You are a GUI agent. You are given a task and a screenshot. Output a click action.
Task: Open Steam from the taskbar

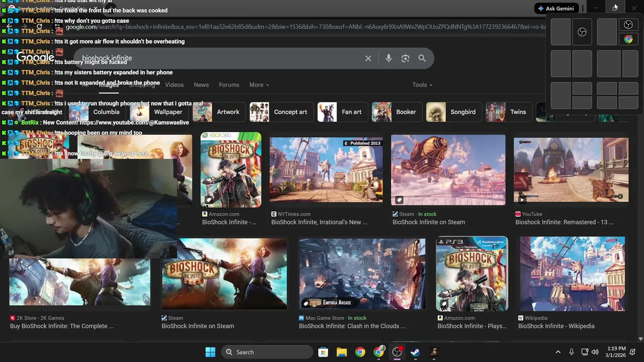tap(415, 352)
